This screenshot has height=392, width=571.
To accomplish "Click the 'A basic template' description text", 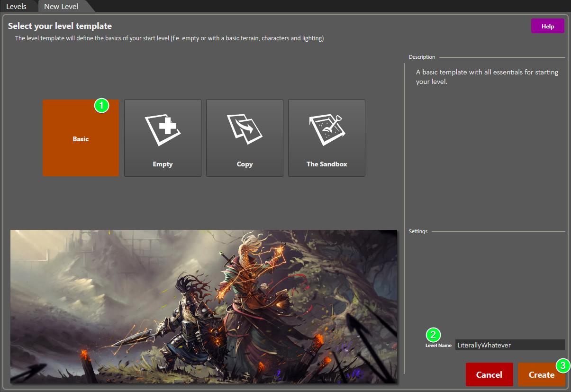I will pos(487,77).
